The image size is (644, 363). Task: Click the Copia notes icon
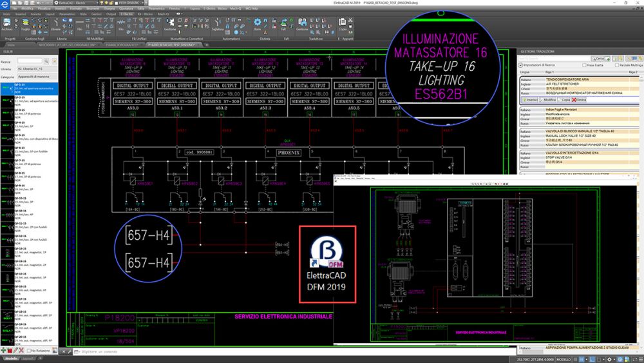342,24
